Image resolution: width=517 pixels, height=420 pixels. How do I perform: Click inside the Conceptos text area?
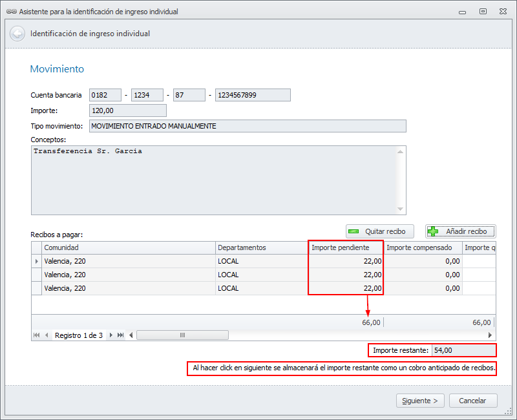(x=218, y=180)
